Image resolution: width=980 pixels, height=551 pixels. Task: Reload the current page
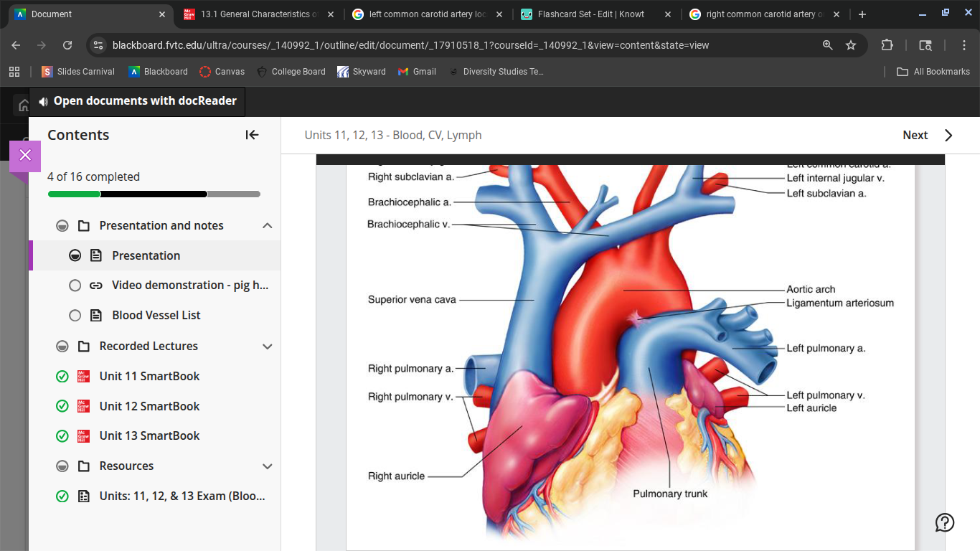pos(67,45)
